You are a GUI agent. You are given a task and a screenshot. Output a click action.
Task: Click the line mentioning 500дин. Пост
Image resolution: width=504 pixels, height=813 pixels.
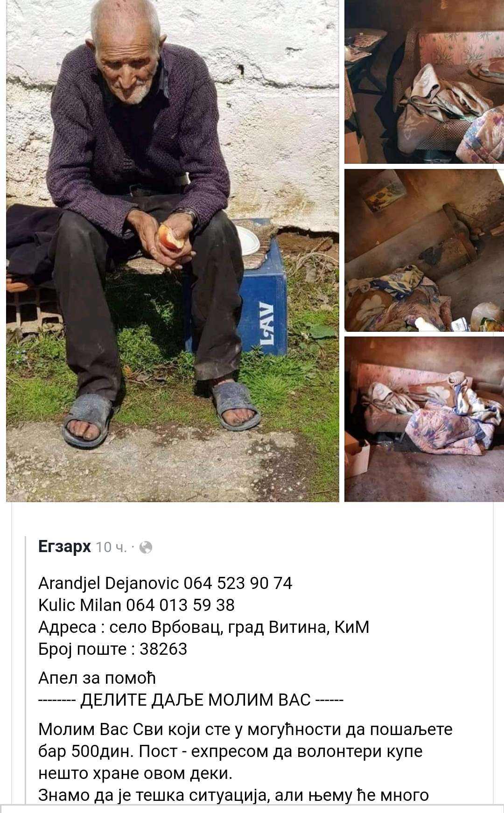230,751
